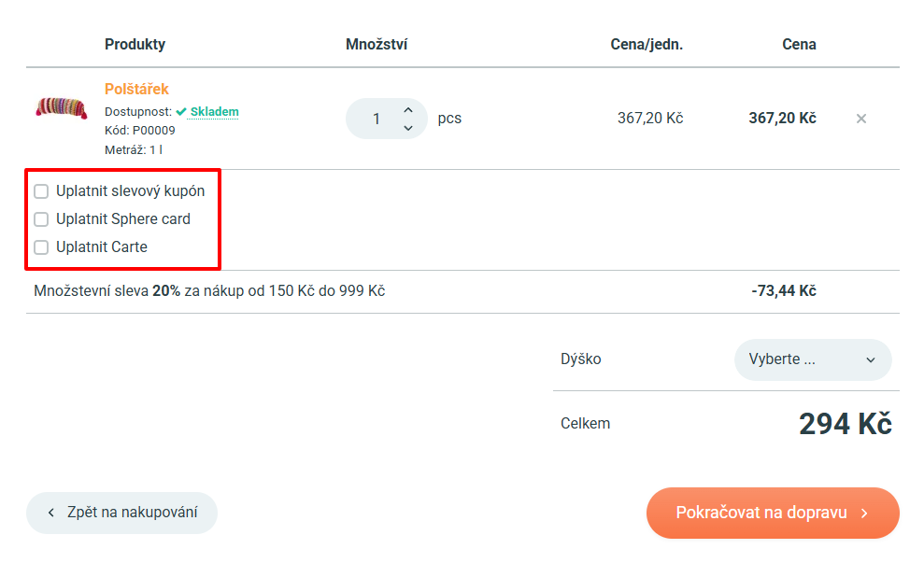This screenshot has height=577, width=924.
Task: Click the Polštářek product thumbnail image
Action: (x=62, y=107)
